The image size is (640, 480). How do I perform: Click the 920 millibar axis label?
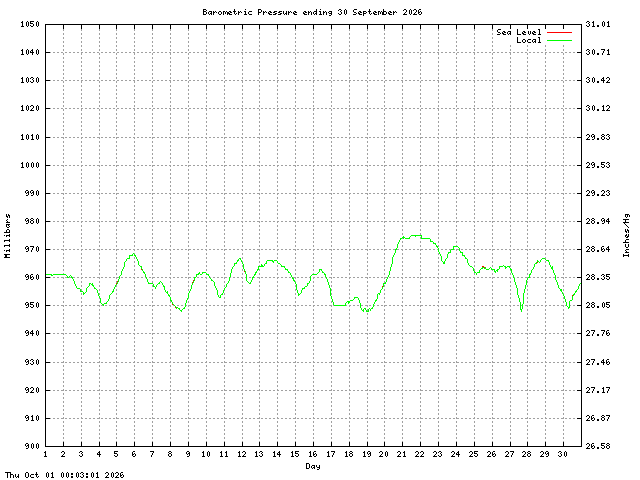(x=32, y=390)
